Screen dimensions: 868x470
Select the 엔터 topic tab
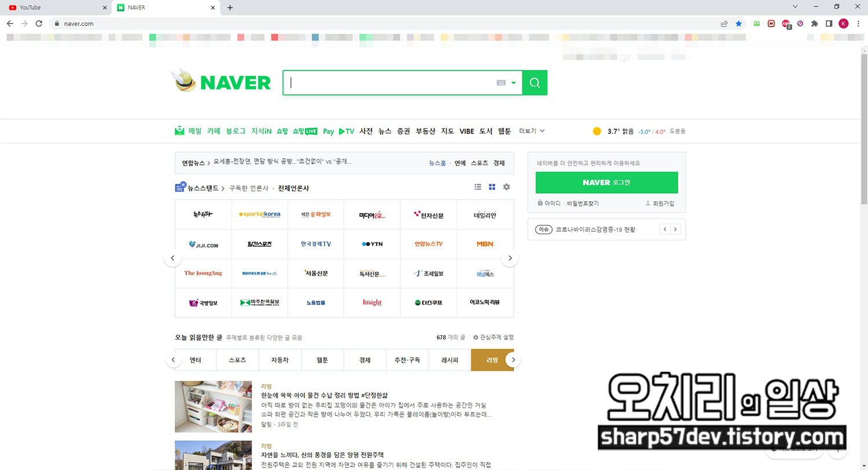(x=196, y=360)
